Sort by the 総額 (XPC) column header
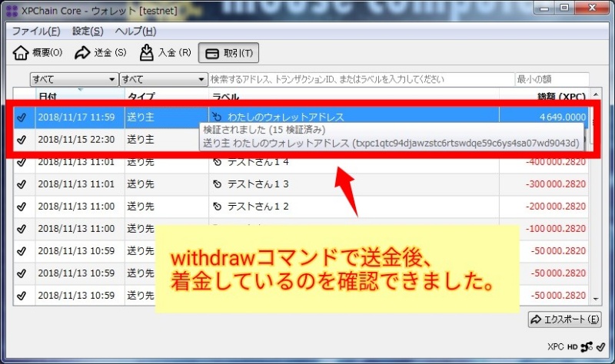Viewport: 615px width, 364px height. [544, 94]
